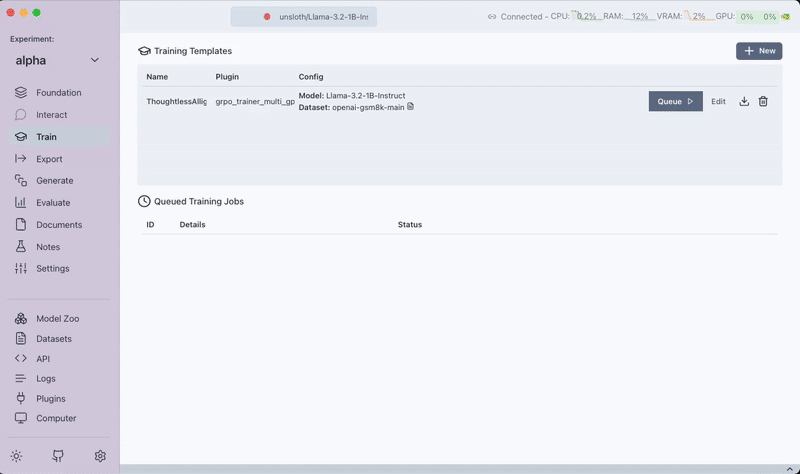Click the gear icon in sidebar footer
The image size is (800, 474).
100,456
